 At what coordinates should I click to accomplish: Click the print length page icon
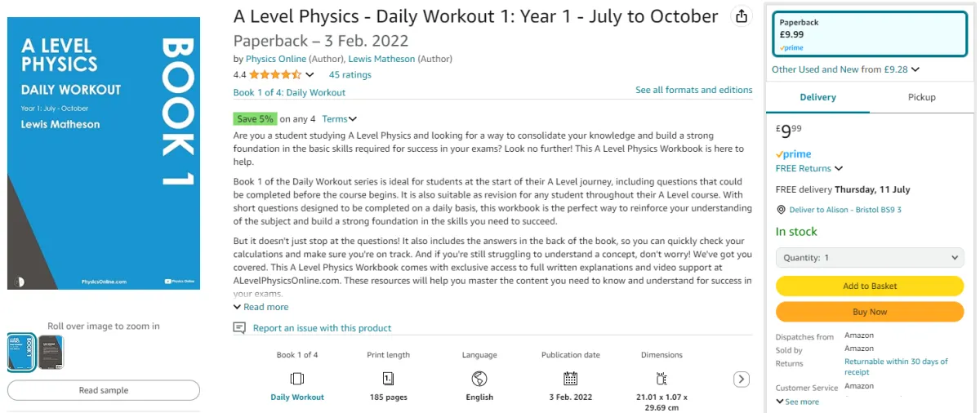coord(389,378)
